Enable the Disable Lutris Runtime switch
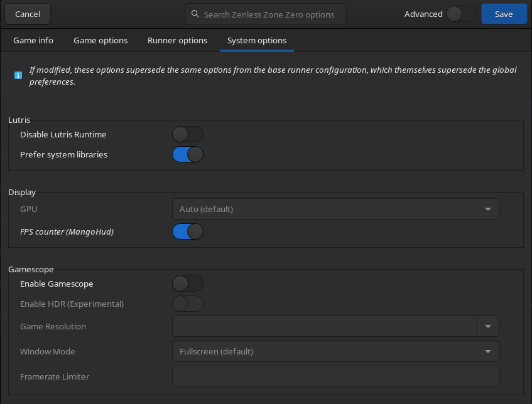 [x=188, y=134]
